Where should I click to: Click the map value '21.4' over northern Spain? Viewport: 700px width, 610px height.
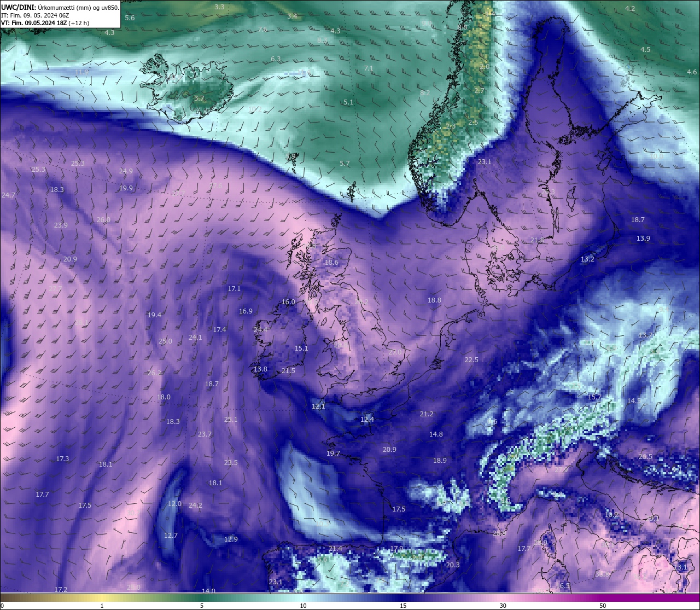[x=335, y=549]
